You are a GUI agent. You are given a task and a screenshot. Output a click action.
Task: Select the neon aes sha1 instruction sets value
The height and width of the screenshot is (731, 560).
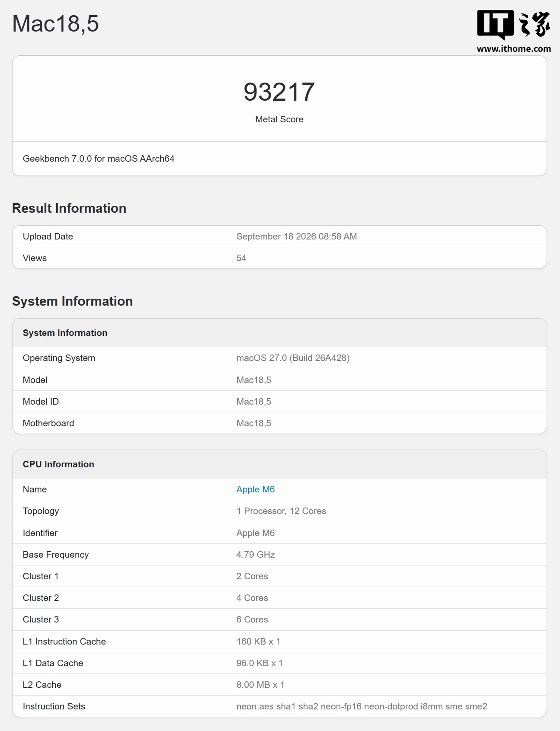362,706
